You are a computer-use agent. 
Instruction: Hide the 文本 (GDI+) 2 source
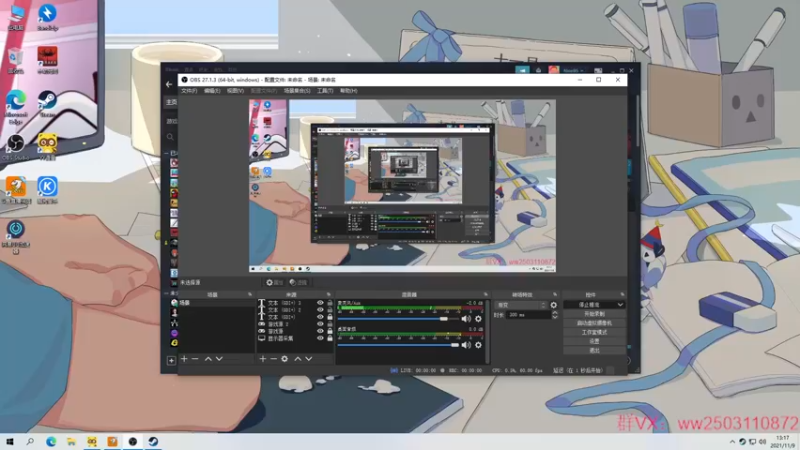tap(320, 310)
